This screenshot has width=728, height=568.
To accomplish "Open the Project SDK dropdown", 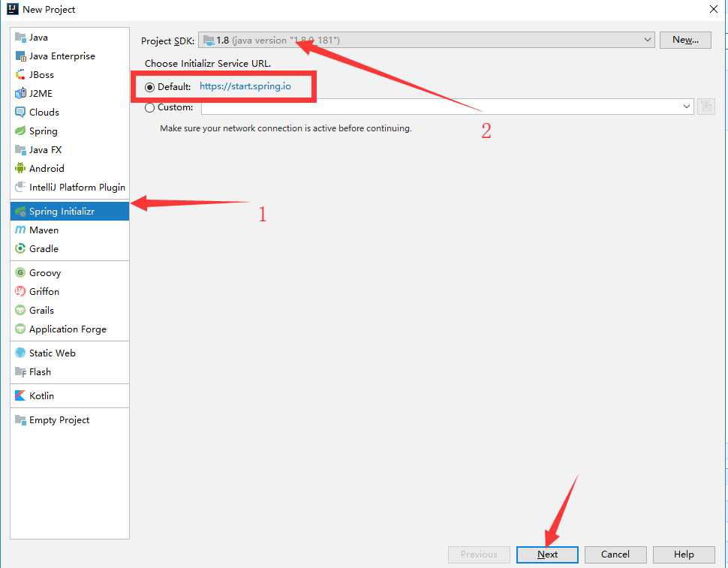I will point(426,40).
